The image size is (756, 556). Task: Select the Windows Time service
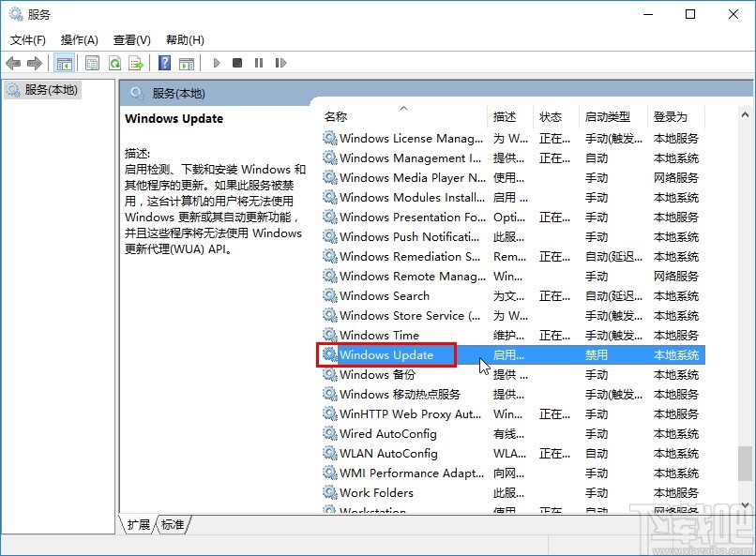click(x=378, y=335)
